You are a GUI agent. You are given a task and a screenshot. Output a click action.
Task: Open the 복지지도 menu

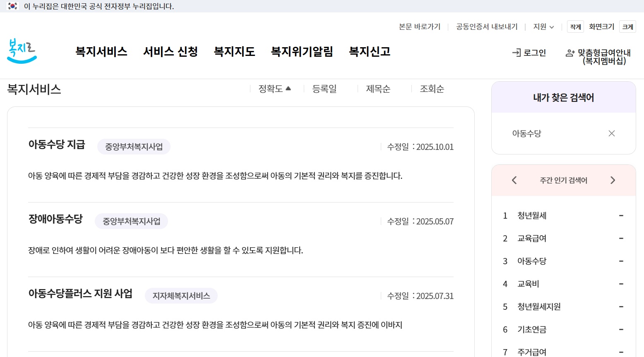pyautogui.click(x=235, y=51)
